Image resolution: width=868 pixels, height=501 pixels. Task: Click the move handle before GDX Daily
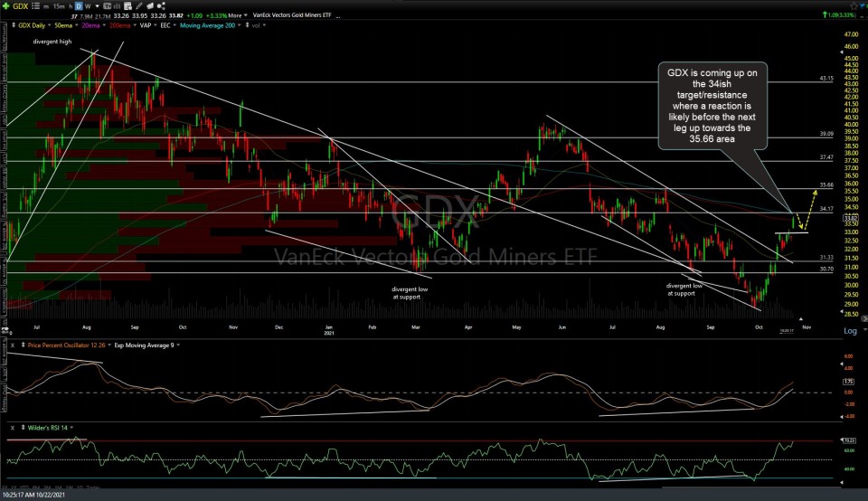pyautogui.click(x=14, y=25)
